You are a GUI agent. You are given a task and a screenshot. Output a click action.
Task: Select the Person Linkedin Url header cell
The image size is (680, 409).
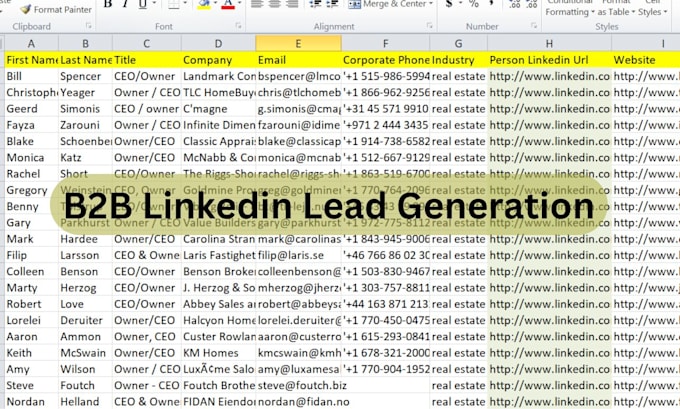tap(549, 60)
